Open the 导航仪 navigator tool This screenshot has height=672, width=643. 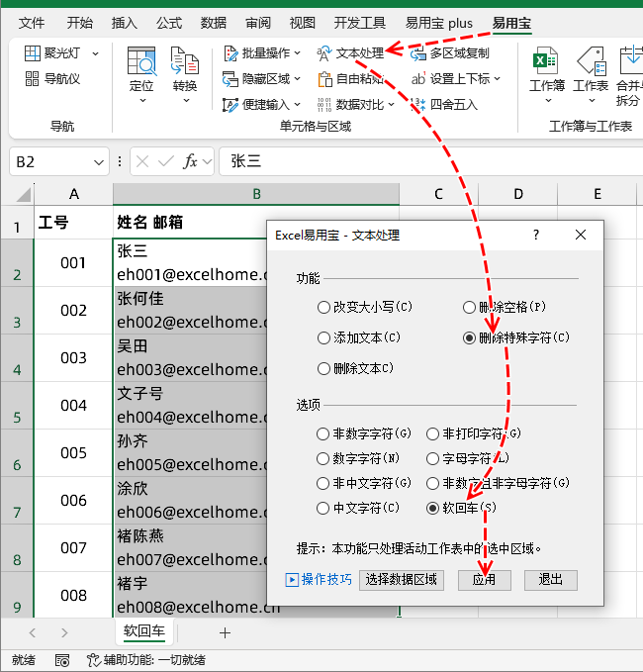point(52,79)
